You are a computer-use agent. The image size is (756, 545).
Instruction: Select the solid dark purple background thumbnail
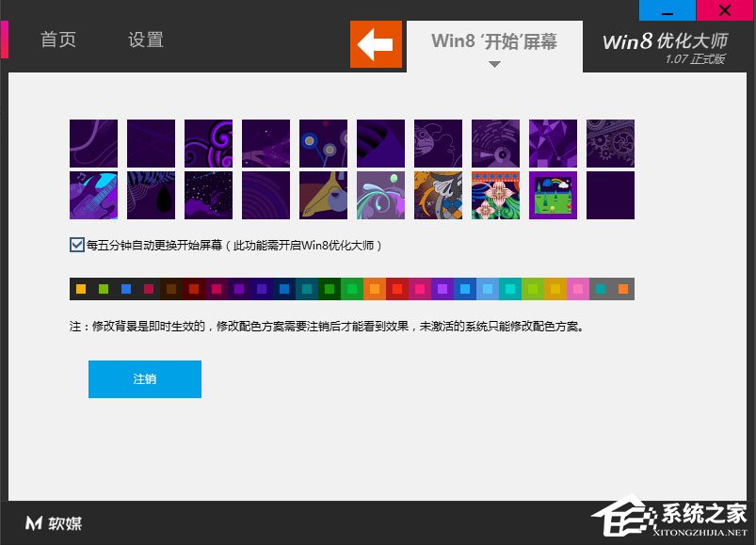[x=611, y=195]
